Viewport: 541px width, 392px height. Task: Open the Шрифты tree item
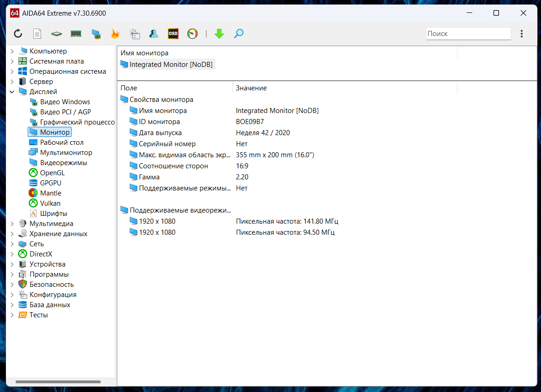pos(54,214)
